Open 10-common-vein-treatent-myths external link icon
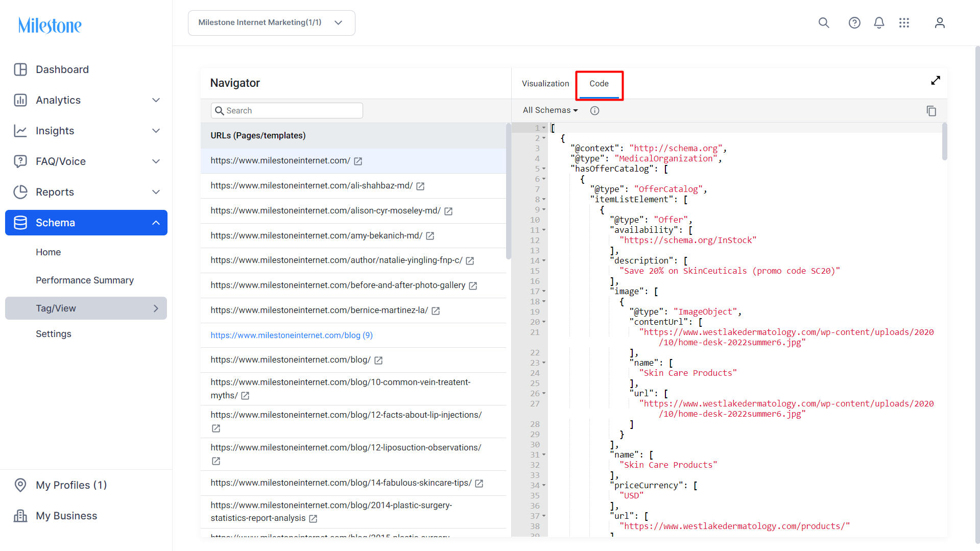980x551 pixels. pos(245,396)
